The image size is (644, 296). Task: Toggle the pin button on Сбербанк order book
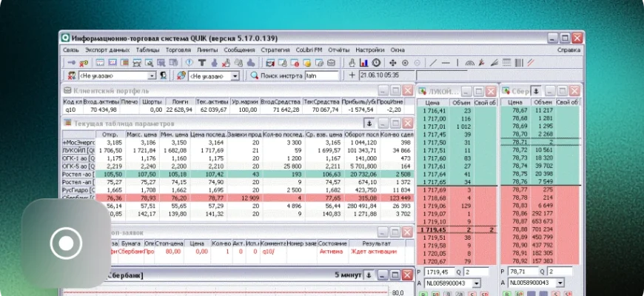536,91
